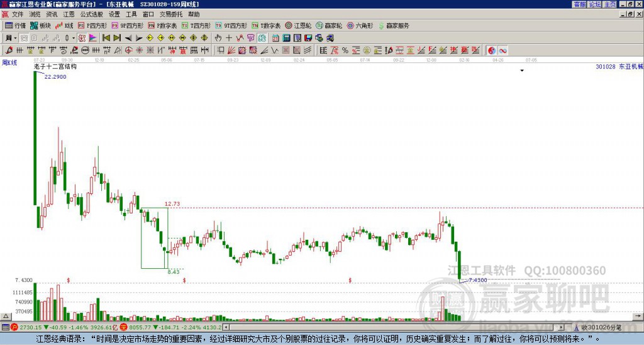Viewport: 644px width, 345px height.
Task: Click the 8.43 price label
Action: pyautogui.click(x=174, y=272)
